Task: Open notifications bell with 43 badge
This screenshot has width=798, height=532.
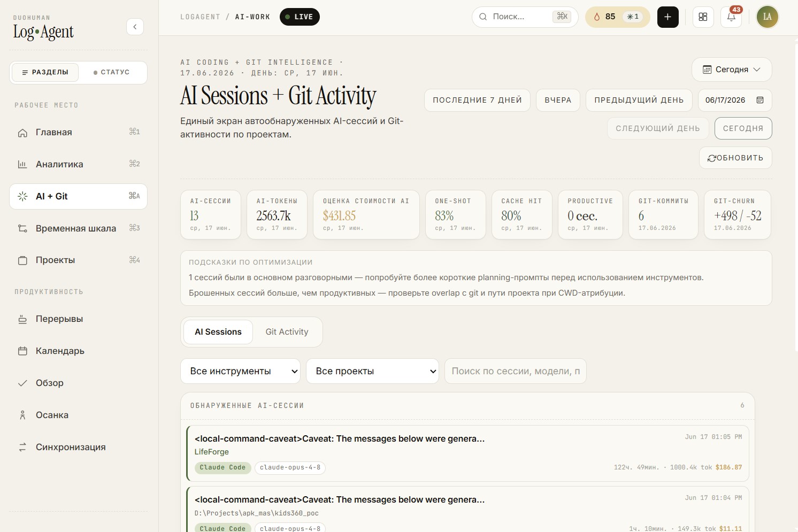Action: pyautogui.click(x=731, y=17)
